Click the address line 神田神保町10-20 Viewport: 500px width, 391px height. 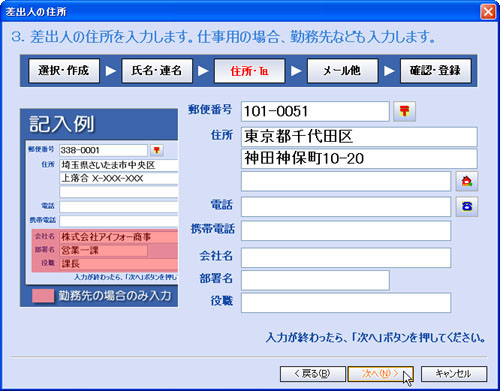(359, 159)
